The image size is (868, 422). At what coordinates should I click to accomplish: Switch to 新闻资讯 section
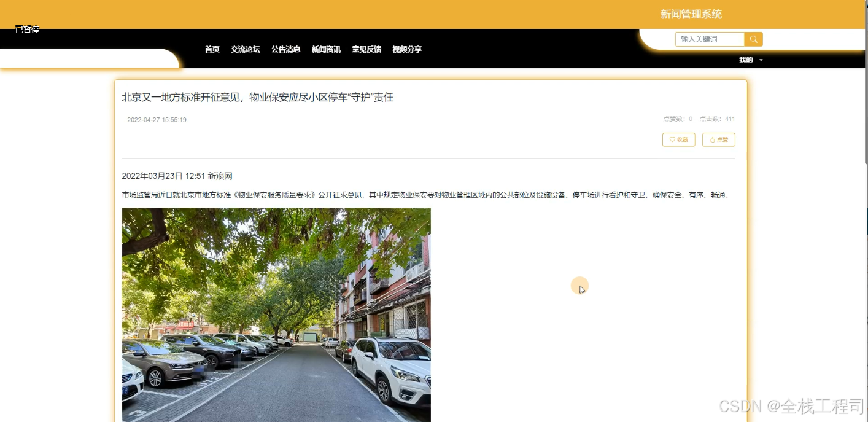click(326, 49)
